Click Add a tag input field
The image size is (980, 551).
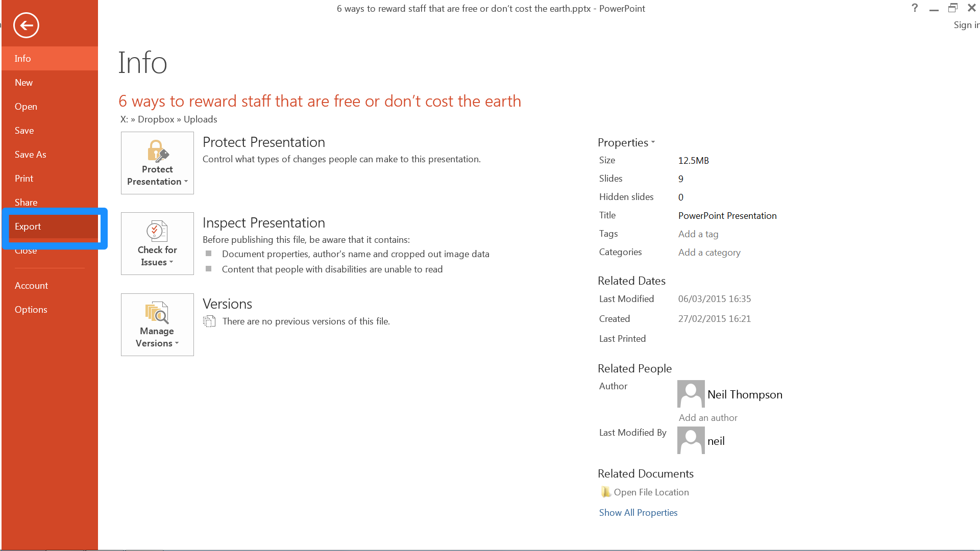(x=698, y=233)
